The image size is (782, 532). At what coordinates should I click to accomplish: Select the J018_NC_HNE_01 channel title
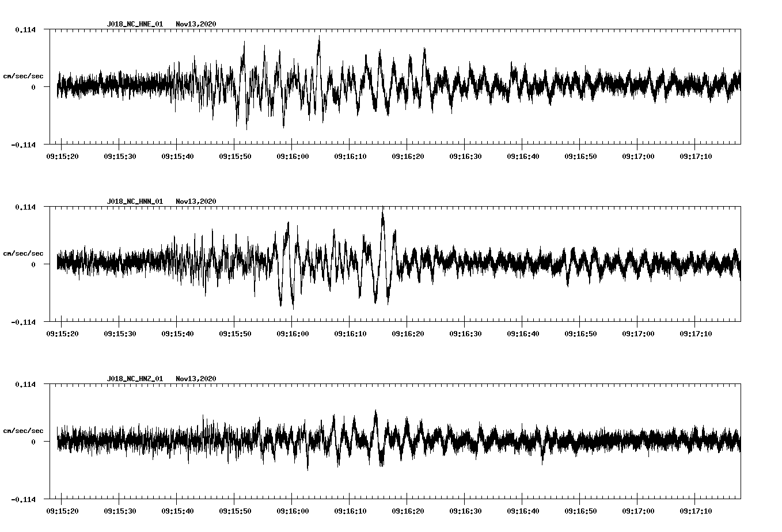coord(134,25)
